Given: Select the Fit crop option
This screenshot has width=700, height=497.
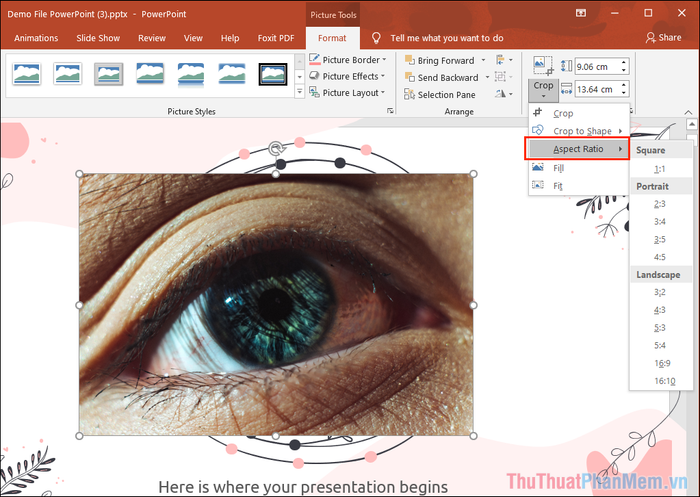Looking at the screenshot, I should point(579,185).
